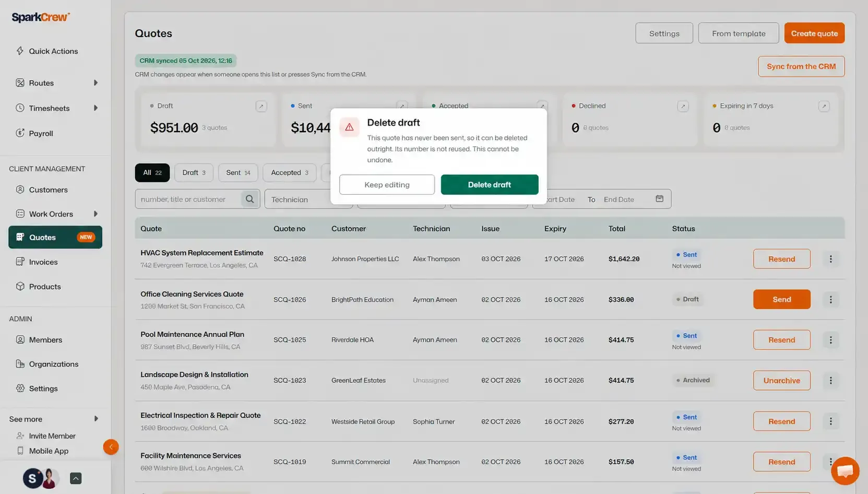Select the All quotes tab
The height and width of the screenshot is (494, 868).
pyautogui.click(x=152, y=172)
